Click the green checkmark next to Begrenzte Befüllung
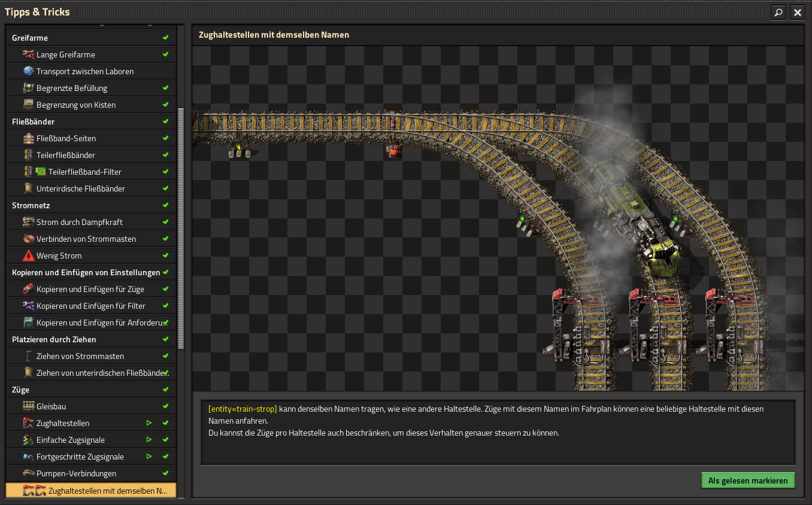This screenshot has width=812, height=505. pyautogui.click(x=165, y=88)
